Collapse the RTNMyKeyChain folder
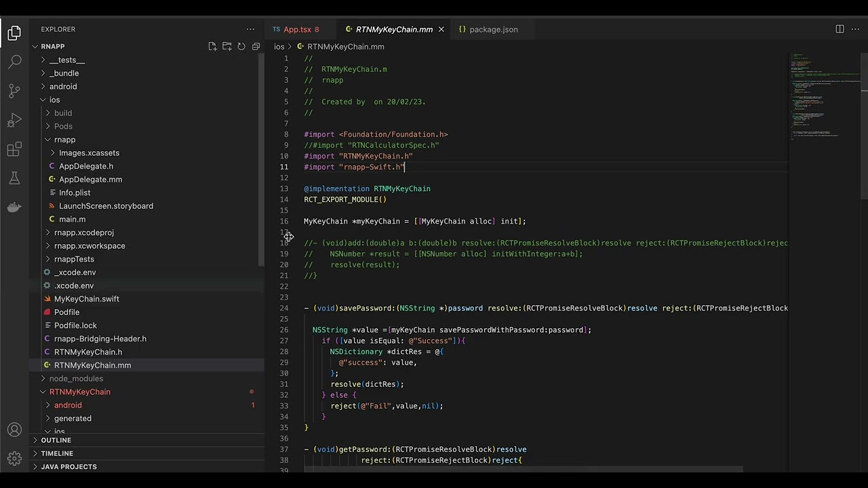Viewport: 868px width, 488px height. tap(79, 392)
